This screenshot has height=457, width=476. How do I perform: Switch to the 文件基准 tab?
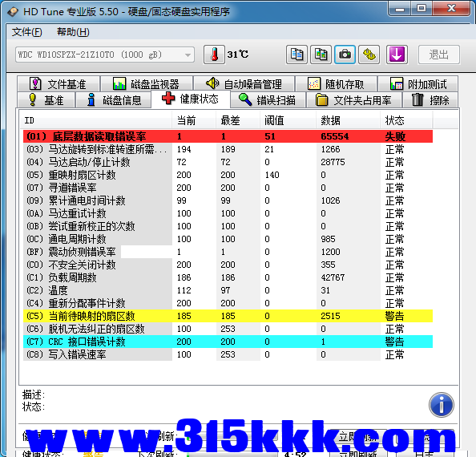[x=58, y=84]
